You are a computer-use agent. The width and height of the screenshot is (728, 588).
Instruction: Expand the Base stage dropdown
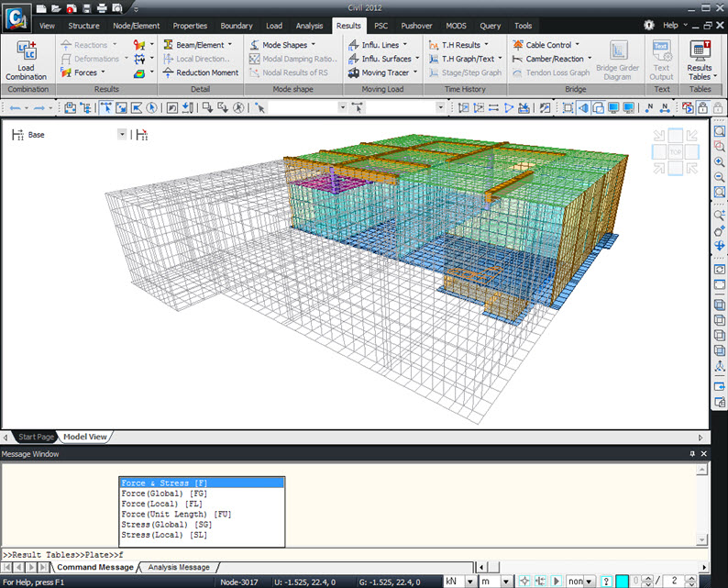coord(122,135)
